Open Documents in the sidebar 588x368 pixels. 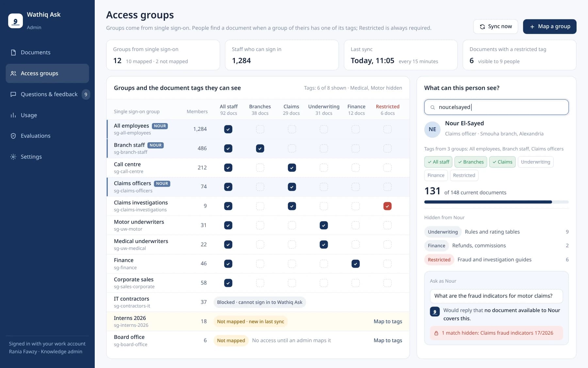click(47, 52)
